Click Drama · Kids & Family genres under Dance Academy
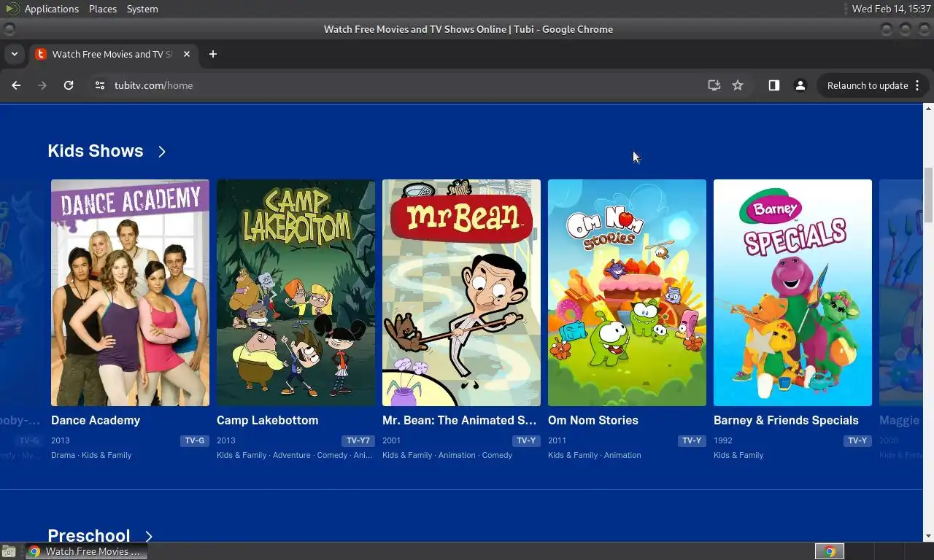The image size is (934, 560). tap(91, 455)
